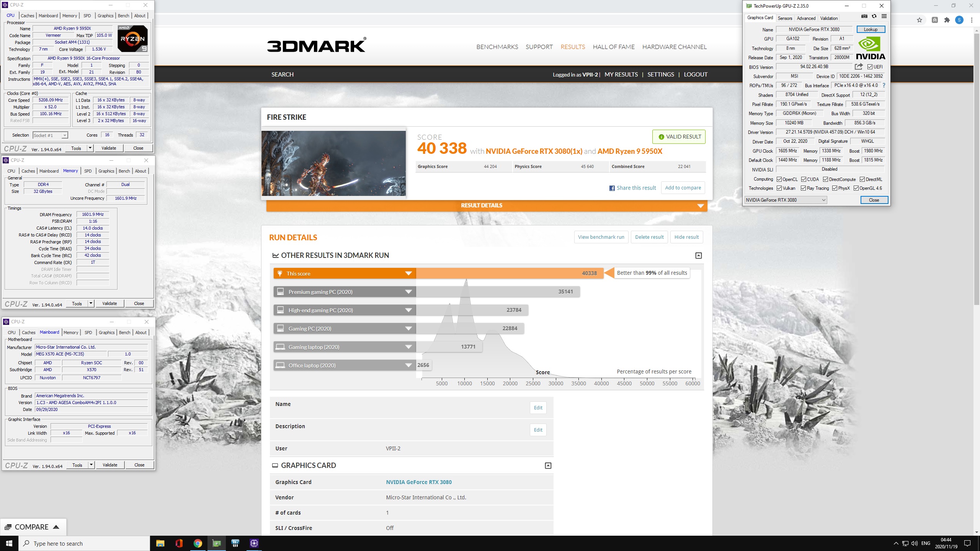Viewport: 980px width, 551px height.
Task: Open the Chrome extensions puzzle icon
Action: [x=947, y=20]
